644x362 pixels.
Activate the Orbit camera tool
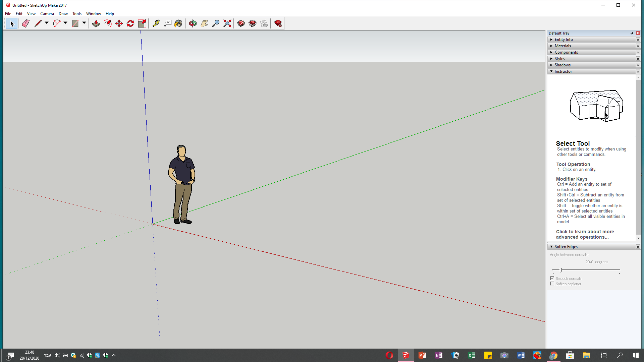tap(193, 23)
